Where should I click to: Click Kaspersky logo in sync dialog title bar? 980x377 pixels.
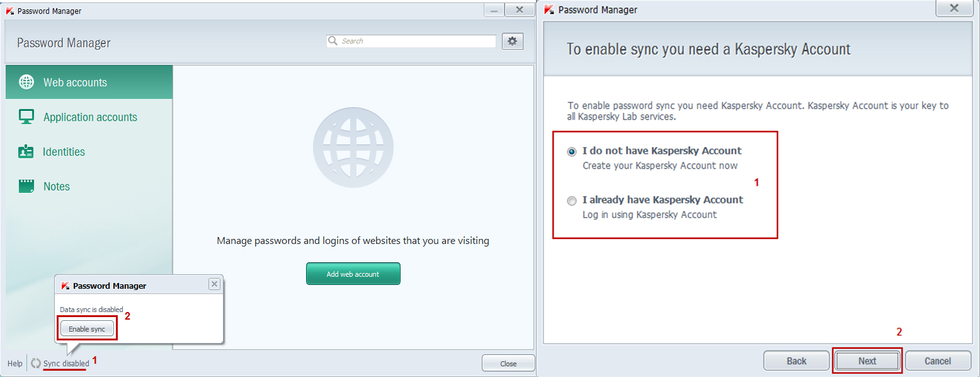549,10
